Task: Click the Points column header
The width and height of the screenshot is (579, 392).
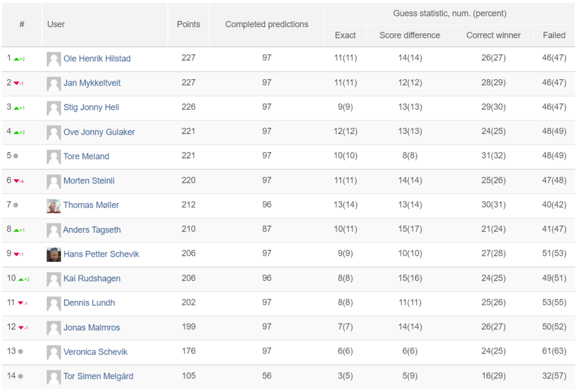Action: point(188,24)
